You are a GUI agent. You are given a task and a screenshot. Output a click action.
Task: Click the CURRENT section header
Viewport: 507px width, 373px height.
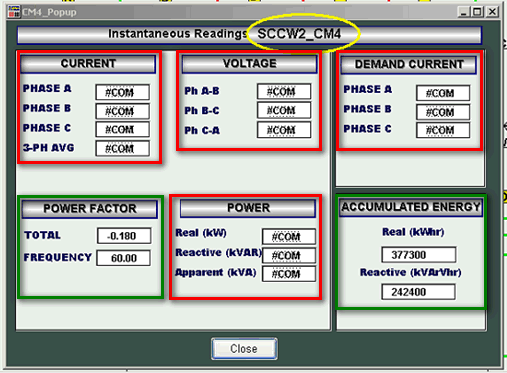88,64
